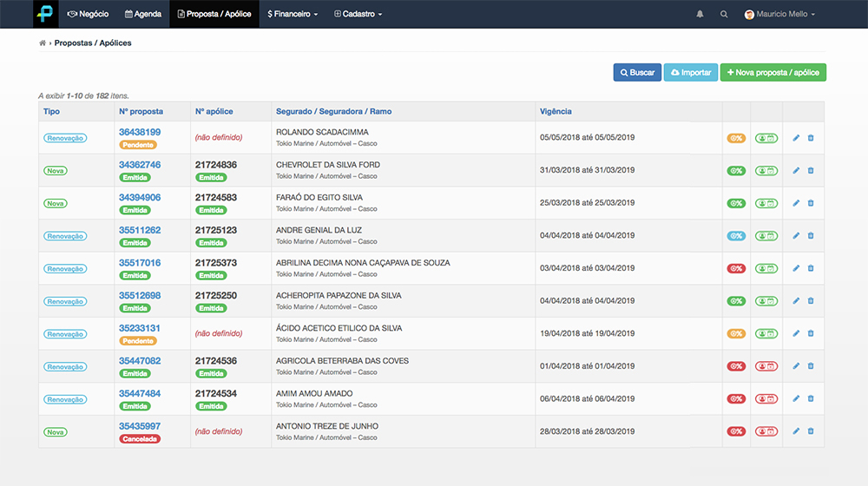This screenshot has width=868, height=486.
Task: Click Nova badge in row 34394906
Action: [x=56, y=203]
